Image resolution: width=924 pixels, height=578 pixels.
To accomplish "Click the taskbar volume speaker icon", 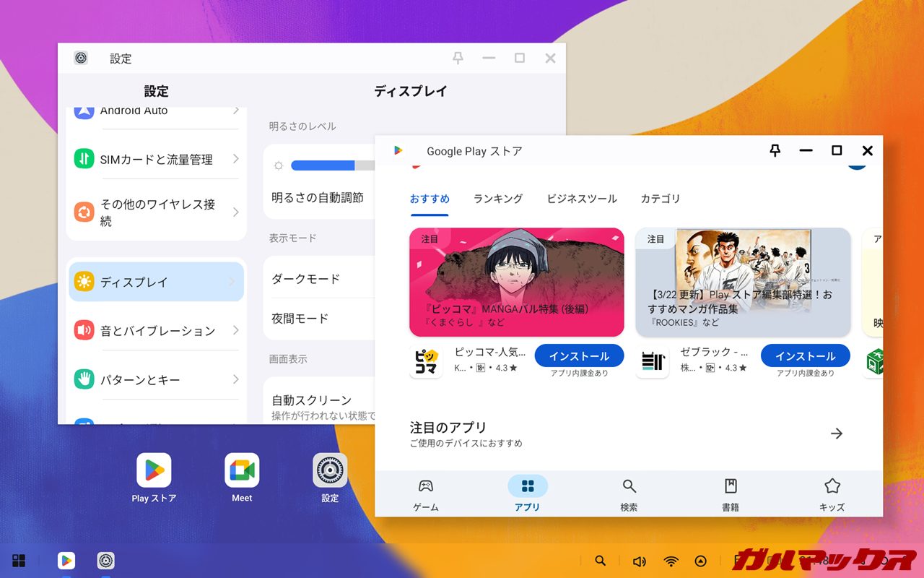I will [x=639, y=561].
